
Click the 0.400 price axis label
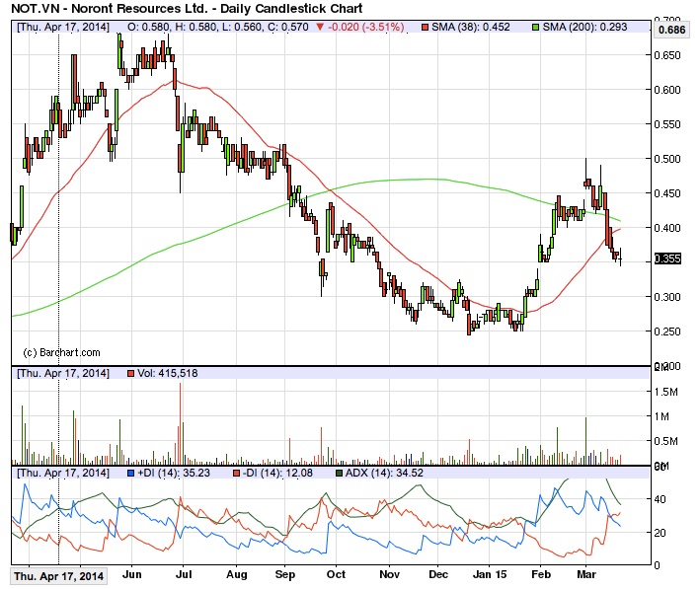coord(667,228)
